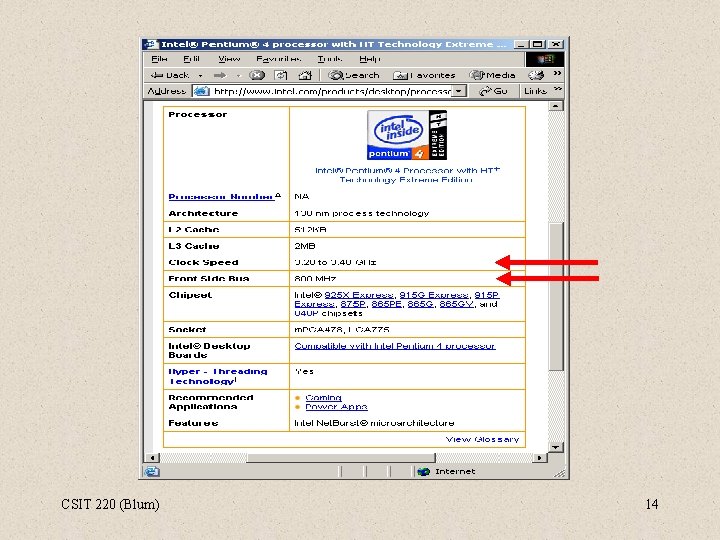The image size is (720, 540).
Task: Click the Hyper-Threading Technology link
Action: 218,376
